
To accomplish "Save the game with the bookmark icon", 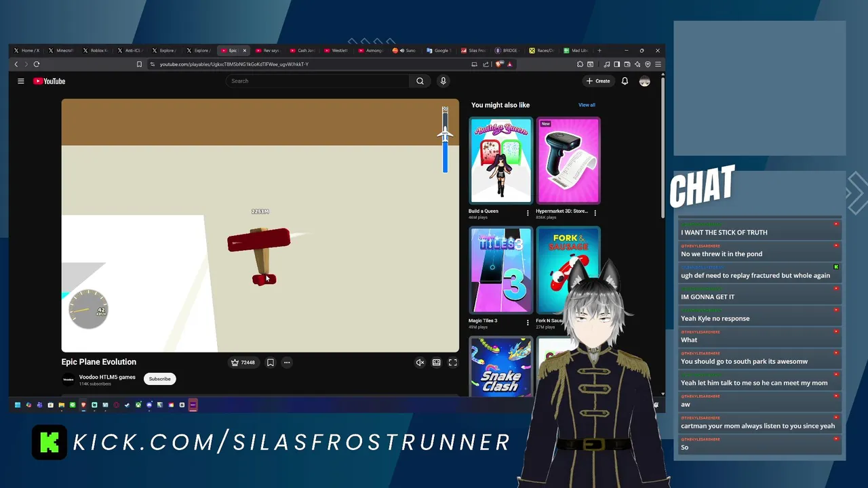I will tap(270, 363).
